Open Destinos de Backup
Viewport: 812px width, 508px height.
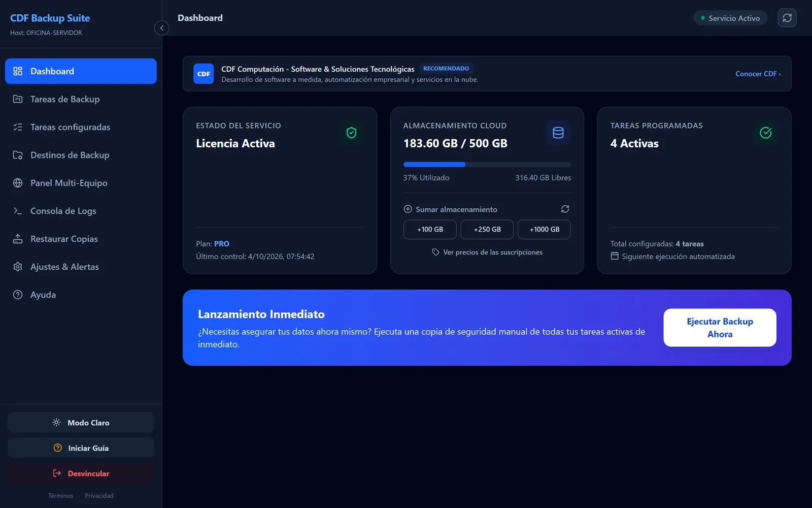81,155
